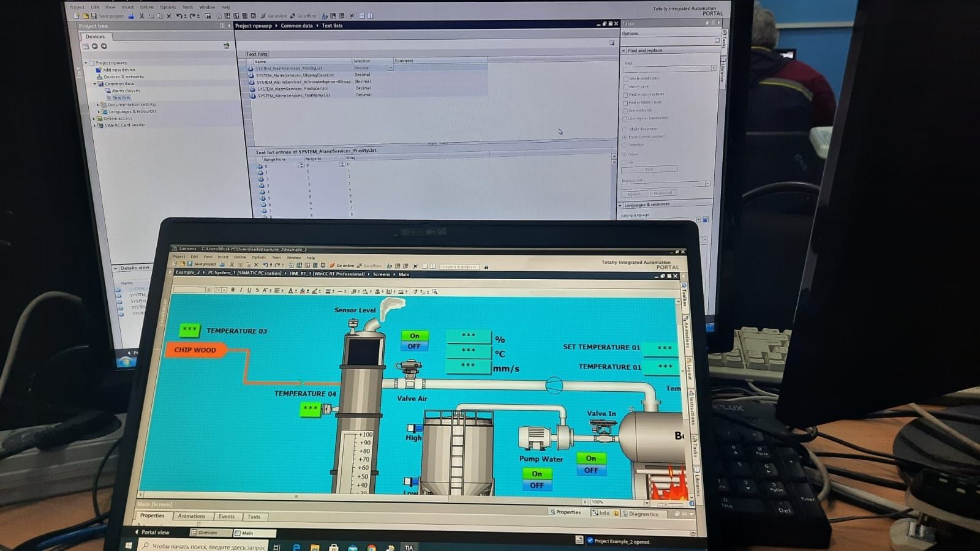Click zoom magnifier icon in laptop formatting toolbar
980x551 pixels.
tap(435, 292)
